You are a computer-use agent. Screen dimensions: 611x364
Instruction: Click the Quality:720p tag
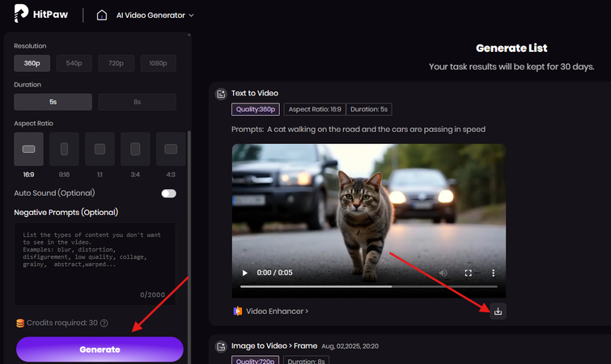point(255,361)
